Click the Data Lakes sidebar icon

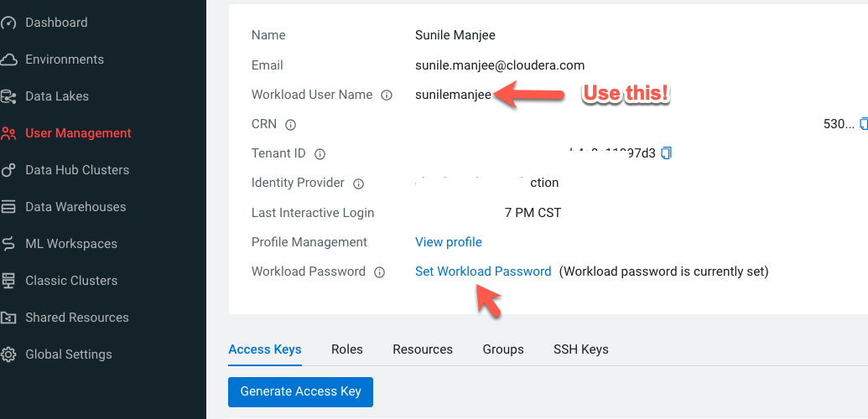coord(8,96)
